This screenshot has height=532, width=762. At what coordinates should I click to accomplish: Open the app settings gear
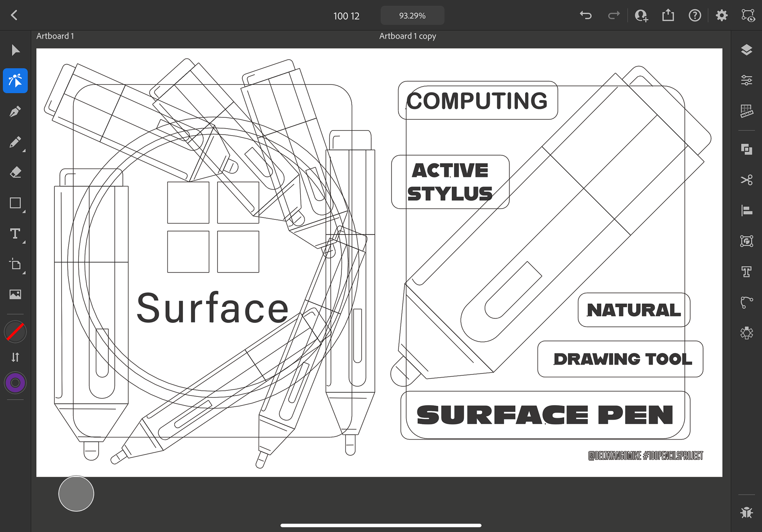pyautogui.click(x=722, y=15)
